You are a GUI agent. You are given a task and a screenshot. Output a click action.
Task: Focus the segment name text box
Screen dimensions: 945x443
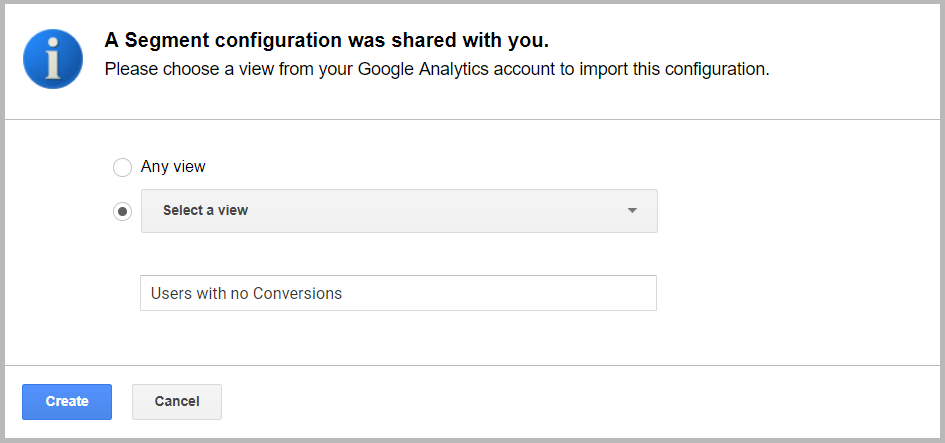pyautogui.click(x=398, y=294)
